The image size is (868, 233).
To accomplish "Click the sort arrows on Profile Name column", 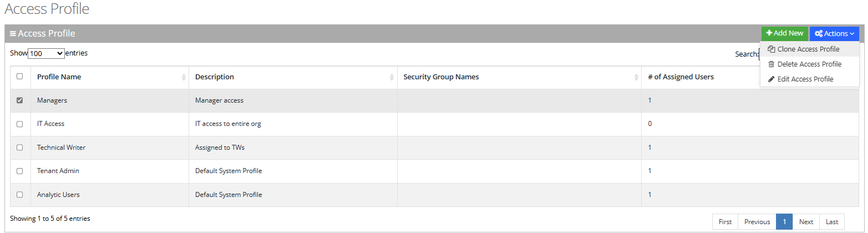I will coord(184,78).
